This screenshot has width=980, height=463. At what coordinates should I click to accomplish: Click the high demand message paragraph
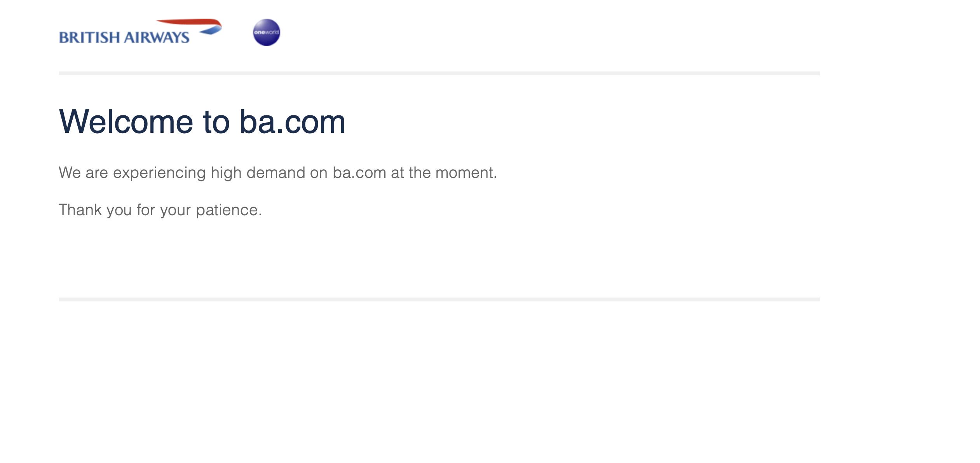coord(278,173)
